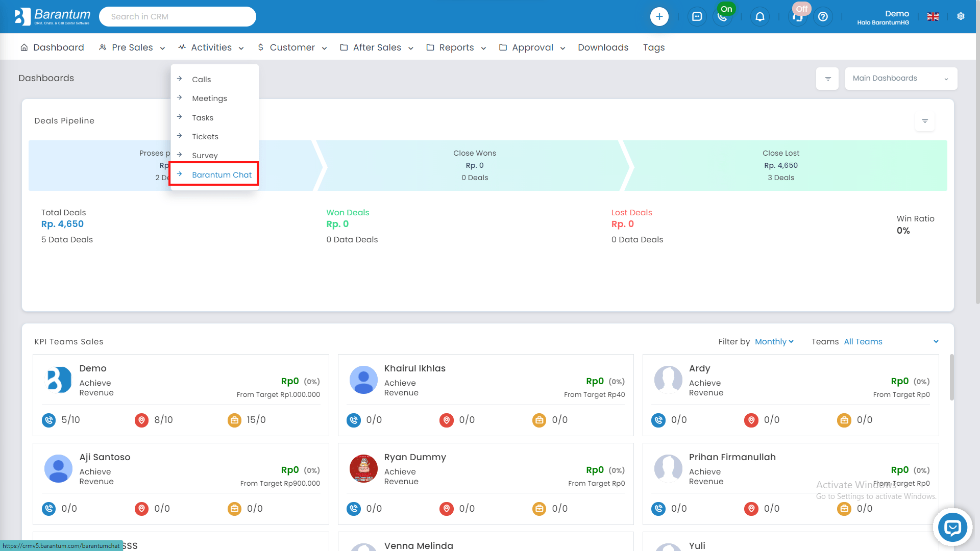Click Ardy's location visit icon
Screen dimensions: 980x551
tap(751, 420)
